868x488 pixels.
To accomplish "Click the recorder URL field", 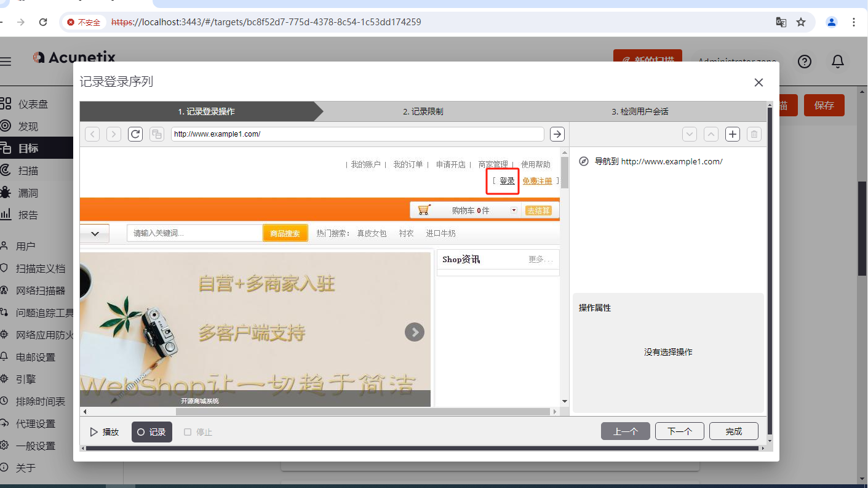I will 357,134.
